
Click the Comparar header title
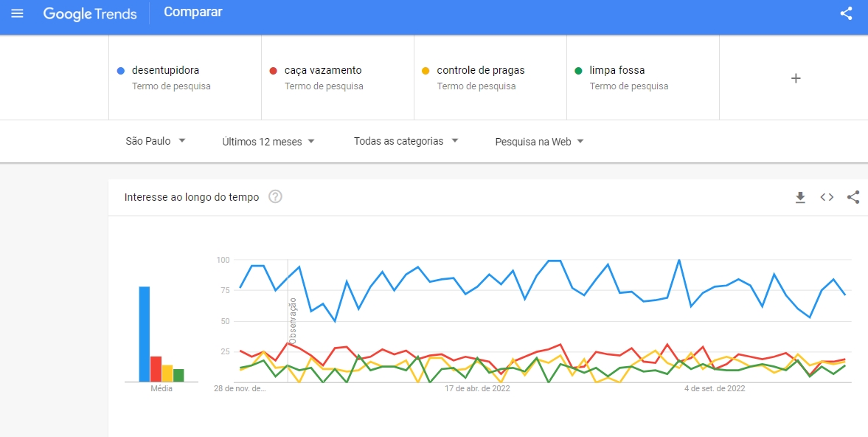point(193,13)
